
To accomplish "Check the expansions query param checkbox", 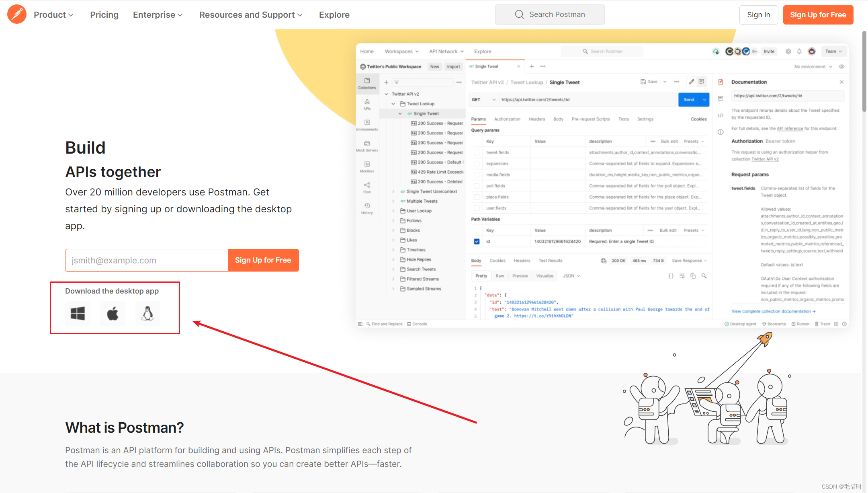I will pos(477,164).
